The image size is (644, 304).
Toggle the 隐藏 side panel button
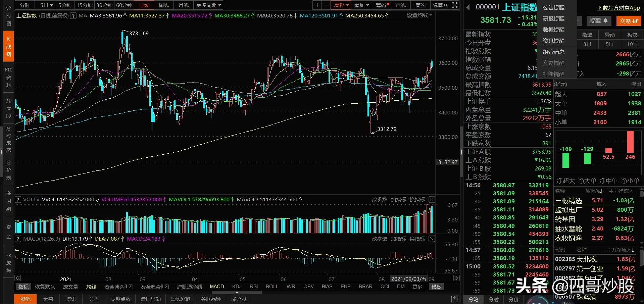pyautogui.click(x=440, y=5)
